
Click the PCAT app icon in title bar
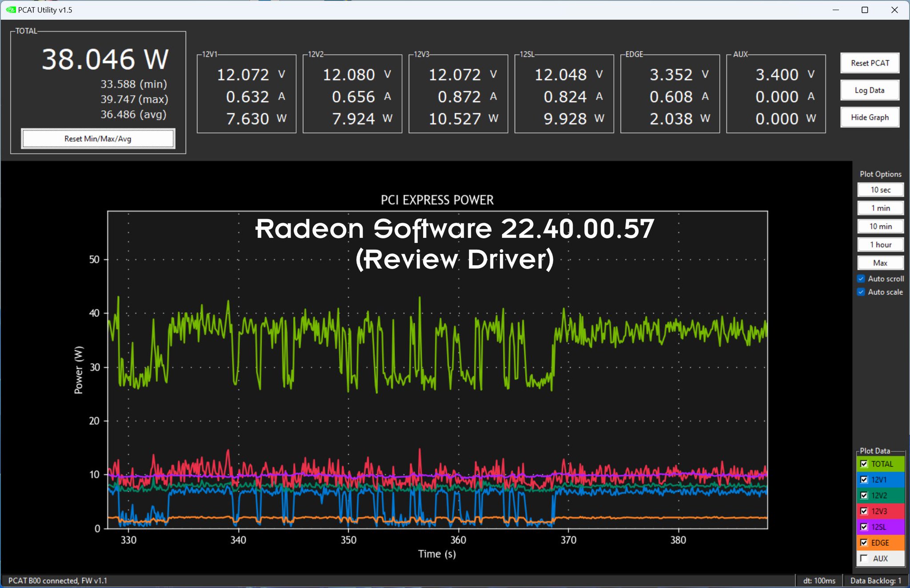click(11, 9)
